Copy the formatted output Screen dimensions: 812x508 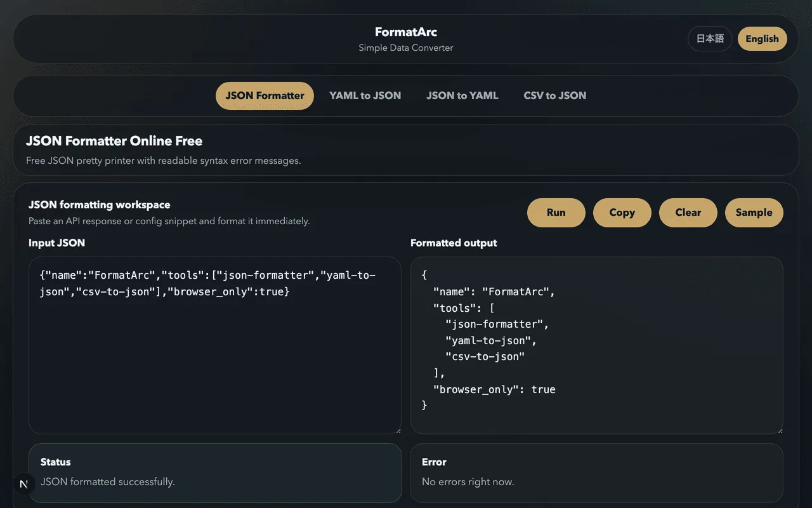coord(622,213)
